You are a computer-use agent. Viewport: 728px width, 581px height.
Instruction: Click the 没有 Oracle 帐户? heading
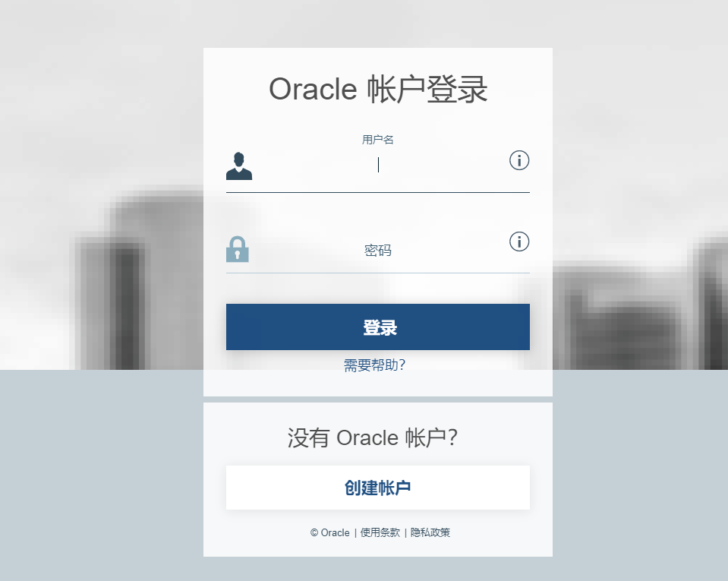click(x=373, y=437)
